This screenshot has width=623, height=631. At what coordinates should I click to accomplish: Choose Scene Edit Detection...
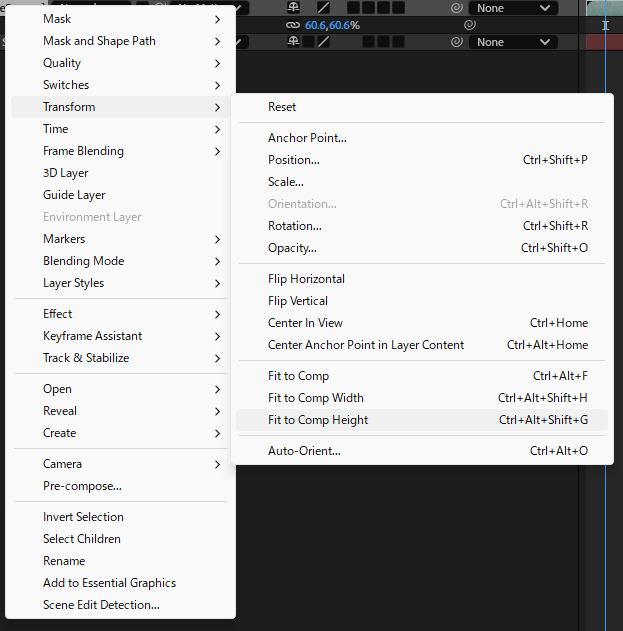120,605
